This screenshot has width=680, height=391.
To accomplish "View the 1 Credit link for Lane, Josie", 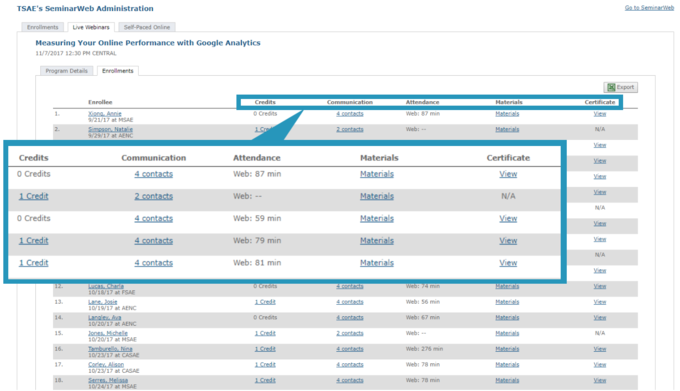I will tap(265, 302).
